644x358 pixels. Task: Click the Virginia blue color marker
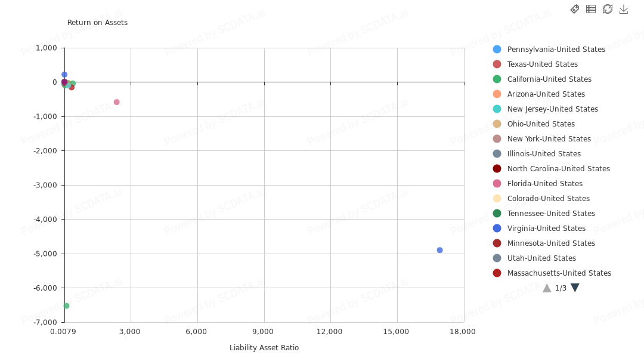pyautogui.click(x=497, y=229)
